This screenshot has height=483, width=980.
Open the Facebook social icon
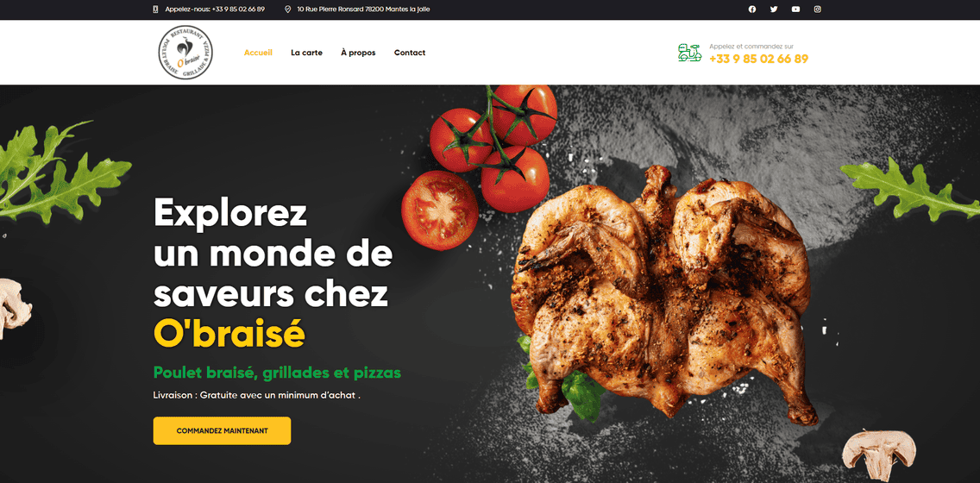click(752, 9)
